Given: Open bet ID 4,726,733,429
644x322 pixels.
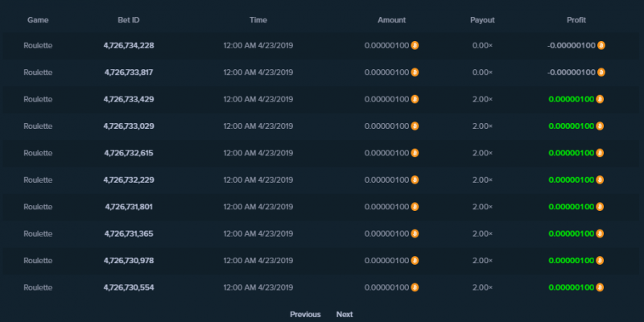Looking at the screenshot, I should (x=129, y=99).
